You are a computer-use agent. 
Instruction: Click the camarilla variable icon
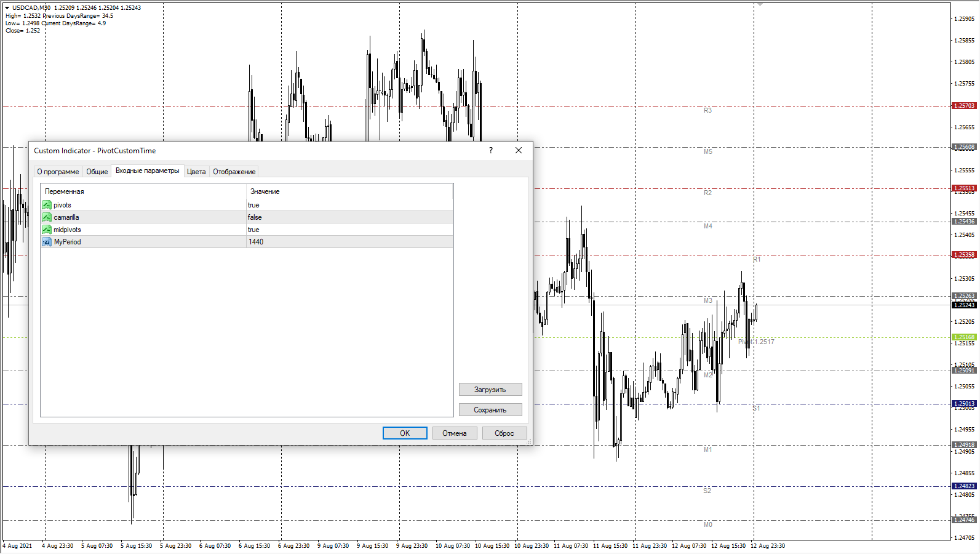point(47,217)
